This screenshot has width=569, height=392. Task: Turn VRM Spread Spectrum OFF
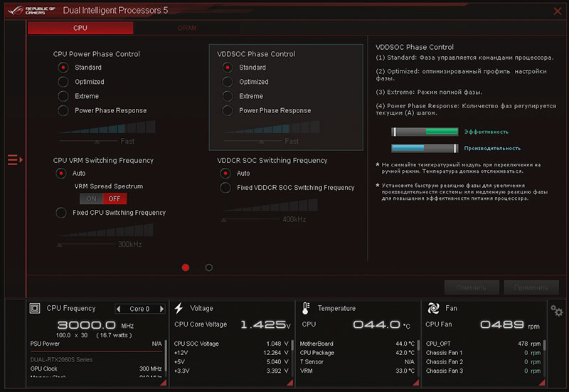(x=115, y=198)
